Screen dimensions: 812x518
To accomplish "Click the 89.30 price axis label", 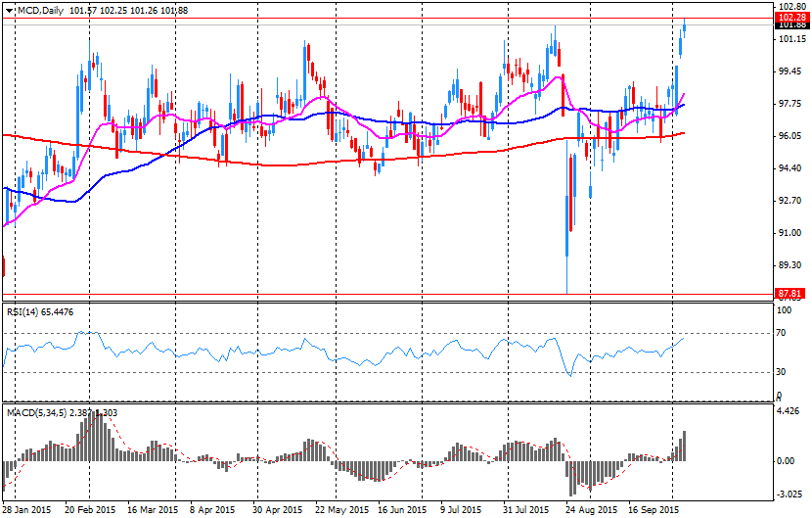I will point(790,265).
